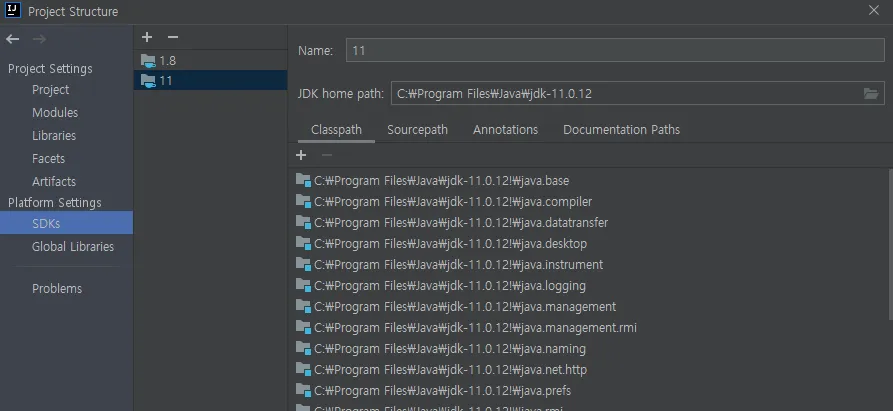Click the java.prefs library icon
Viewport: 893px width, 411px height.
click(304, 391)
